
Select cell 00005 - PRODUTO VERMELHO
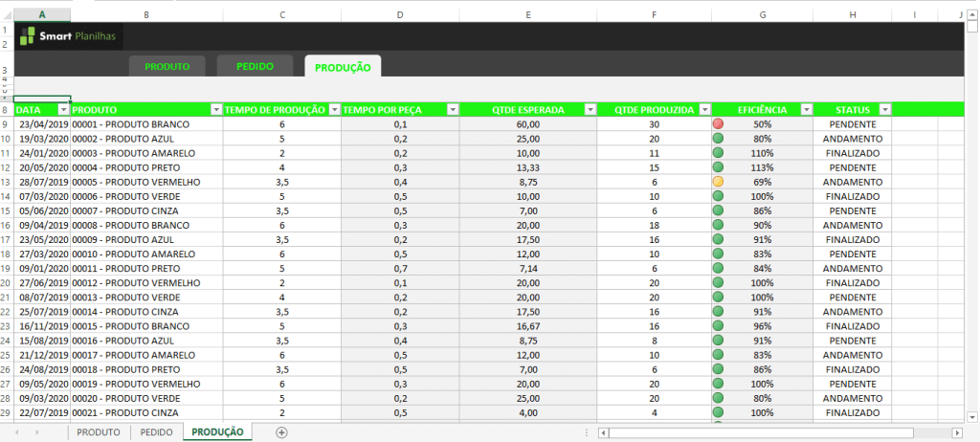tap(146, 182)
